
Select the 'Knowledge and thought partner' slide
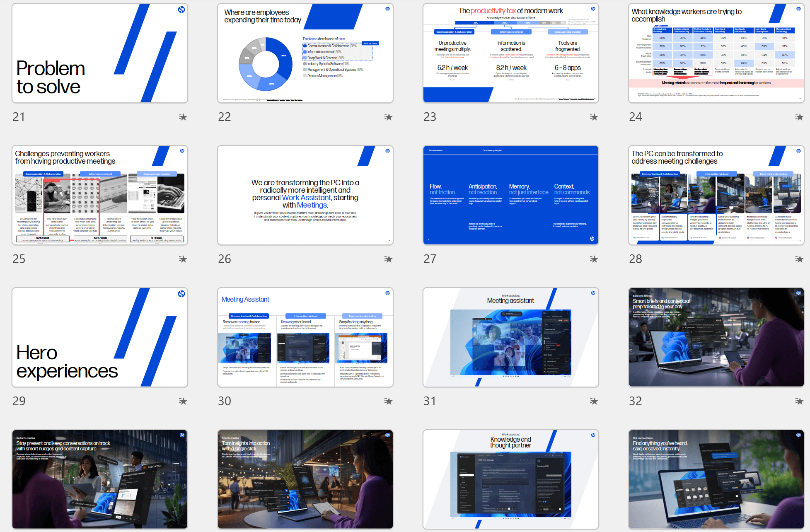click(x=510, y=479)
